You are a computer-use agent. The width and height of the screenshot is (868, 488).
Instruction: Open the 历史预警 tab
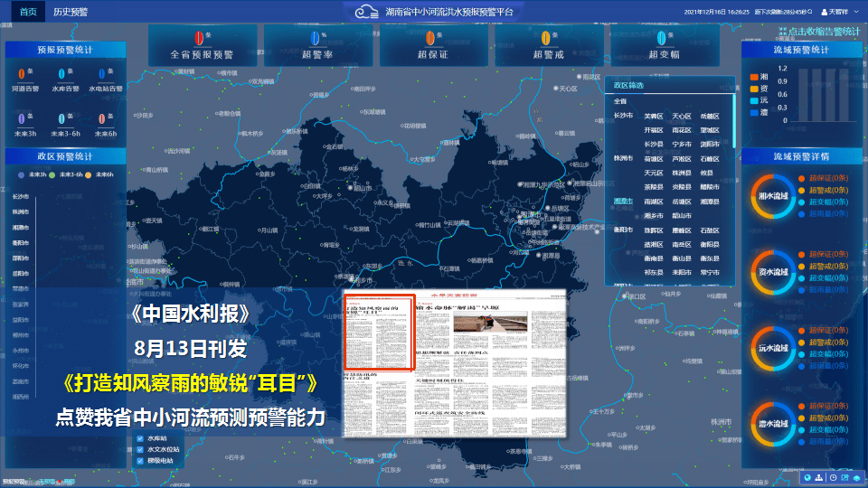(71, 12)
